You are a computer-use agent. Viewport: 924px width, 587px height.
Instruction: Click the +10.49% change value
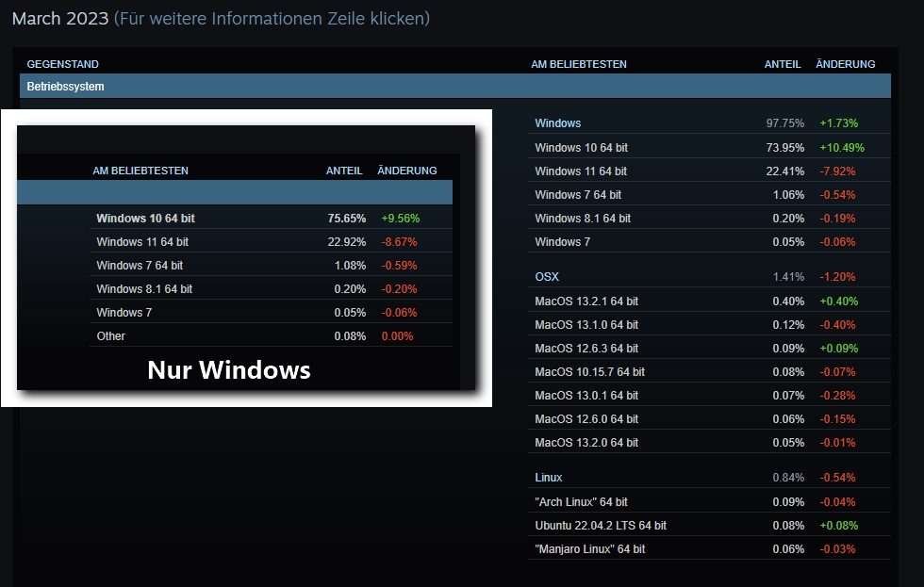pos(841,147)
